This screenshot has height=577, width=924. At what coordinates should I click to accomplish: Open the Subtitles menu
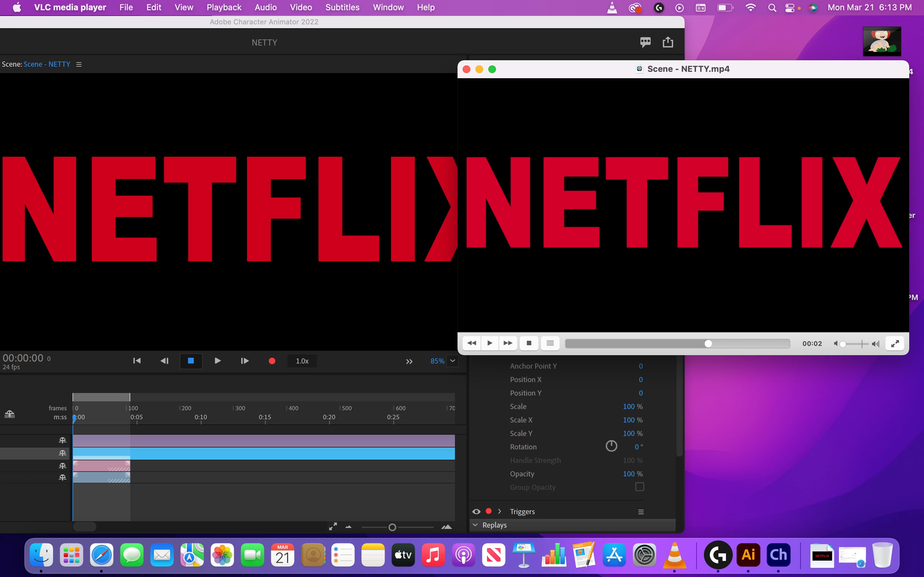point(342,7)
